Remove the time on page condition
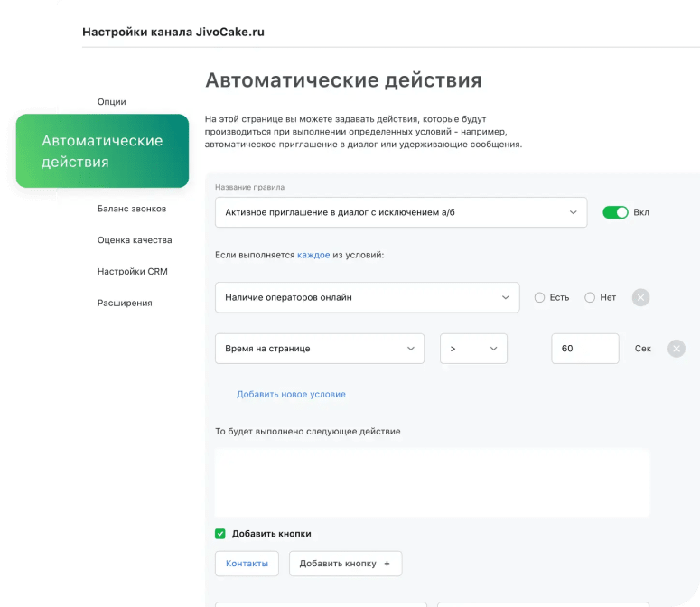 pos(677,349)
